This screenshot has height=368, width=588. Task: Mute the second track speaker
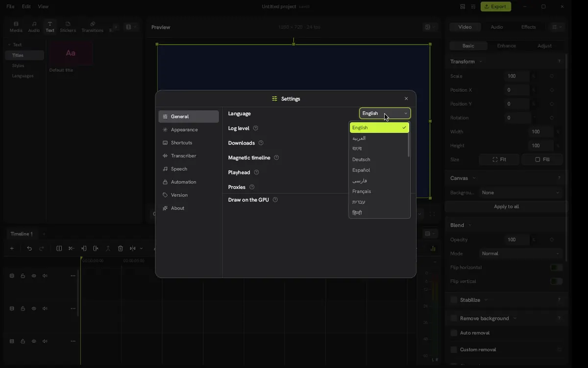[45, 309]
